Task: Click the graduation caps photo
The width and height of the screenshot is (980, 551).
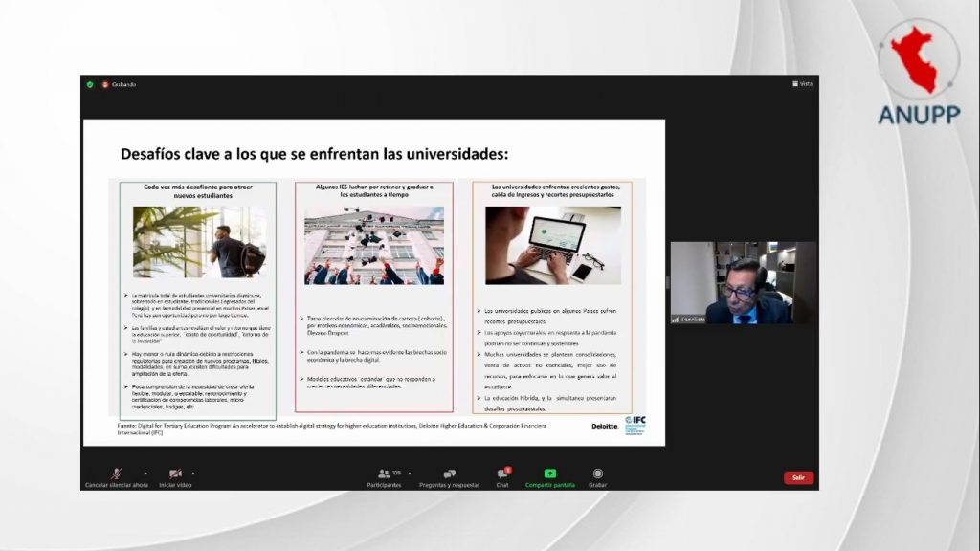Action: 374,246
